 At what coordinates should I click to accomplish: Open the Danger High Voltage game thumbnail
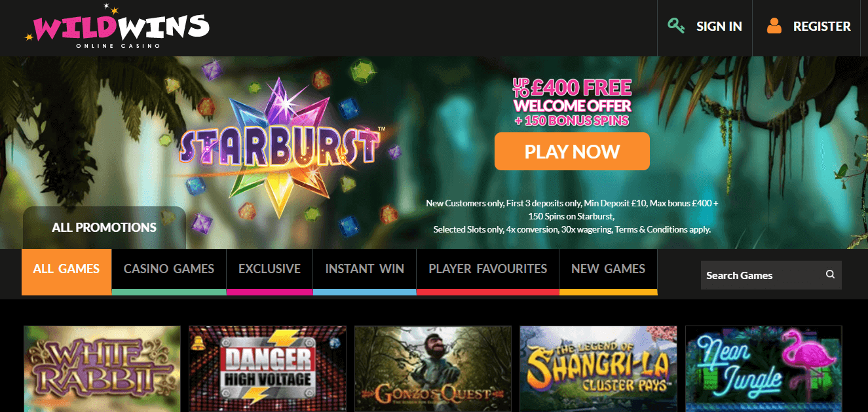point(267,369)
